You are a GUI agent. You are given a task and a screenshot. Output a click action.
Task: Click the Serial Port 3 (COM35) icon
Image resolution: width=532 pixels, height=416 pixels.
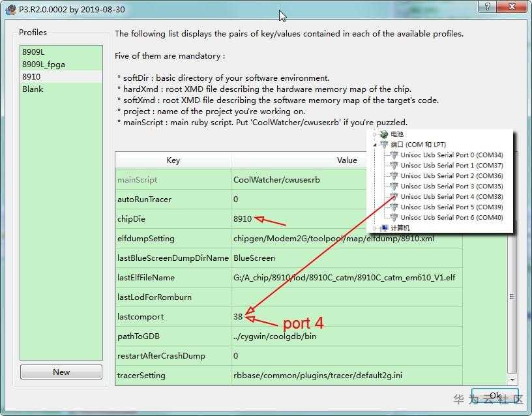point(394,186)
